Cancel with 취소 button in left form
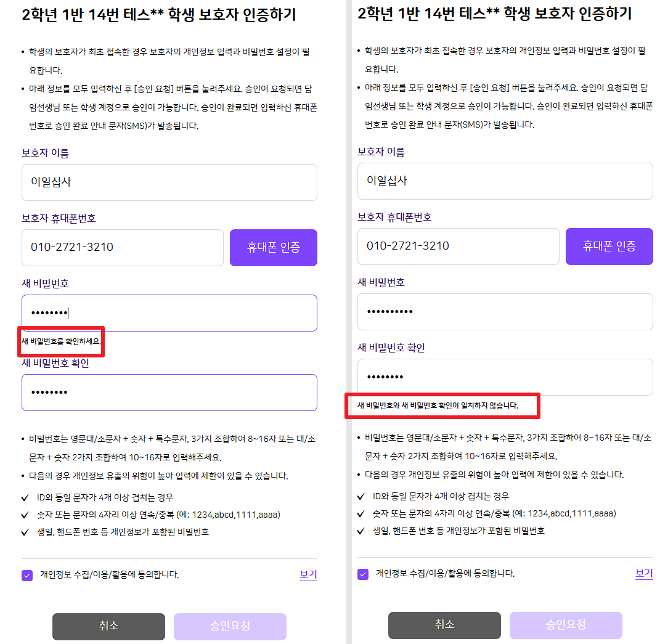 tap(108, 626)
